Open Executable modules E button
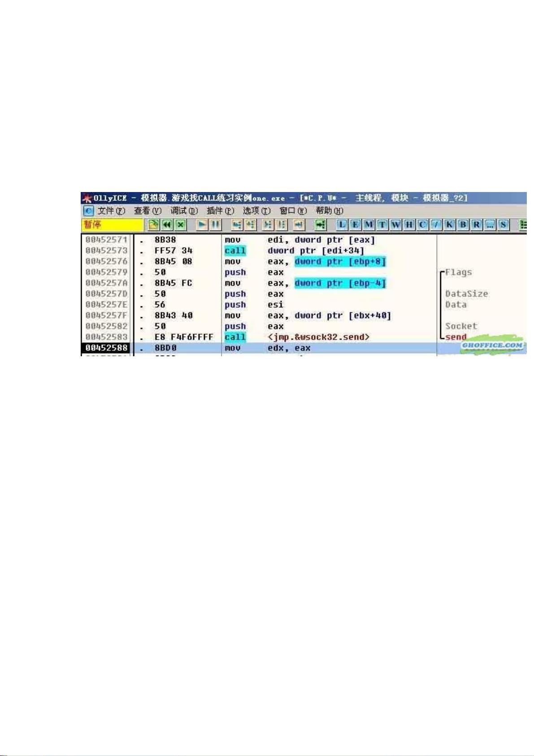 (355, 224)
